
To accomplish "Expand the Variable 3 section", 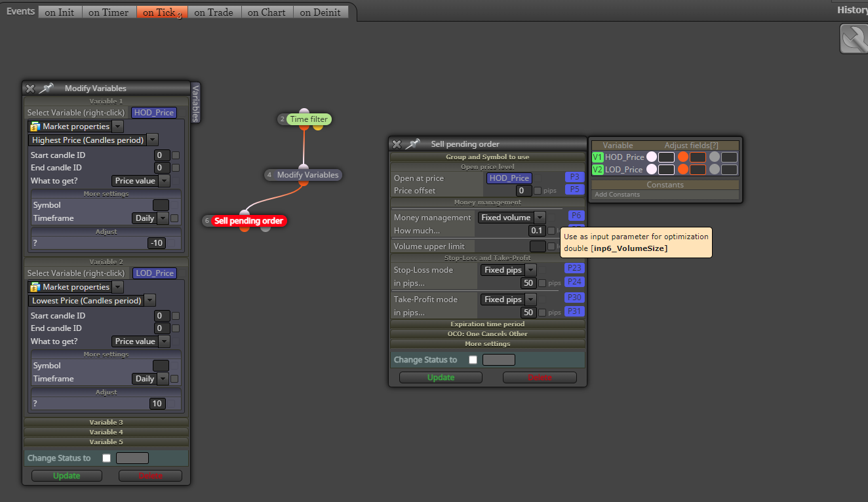I will (106, 423).
